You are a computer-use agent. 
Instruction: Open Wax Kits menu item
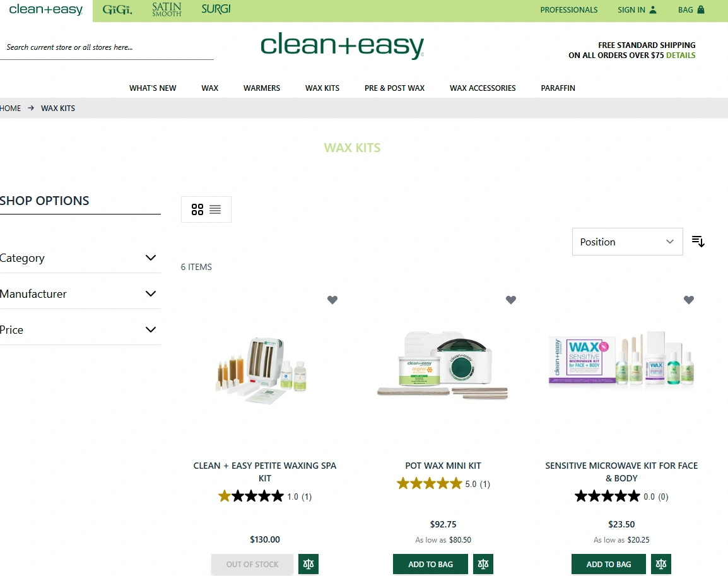pos(322,88)
